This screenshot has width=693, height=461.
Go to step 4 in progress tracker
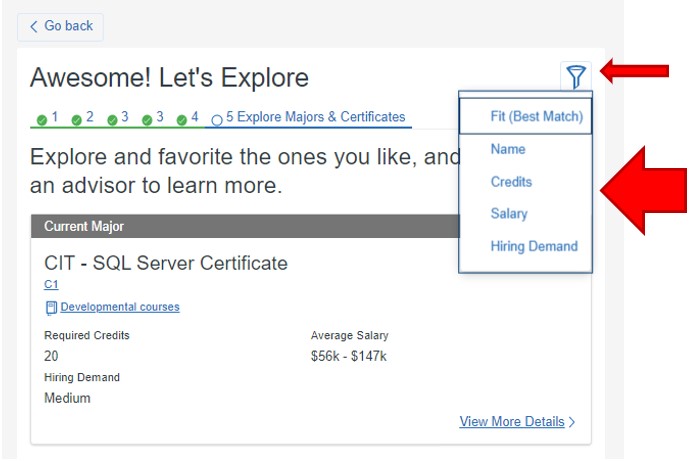tap(187, 118)
